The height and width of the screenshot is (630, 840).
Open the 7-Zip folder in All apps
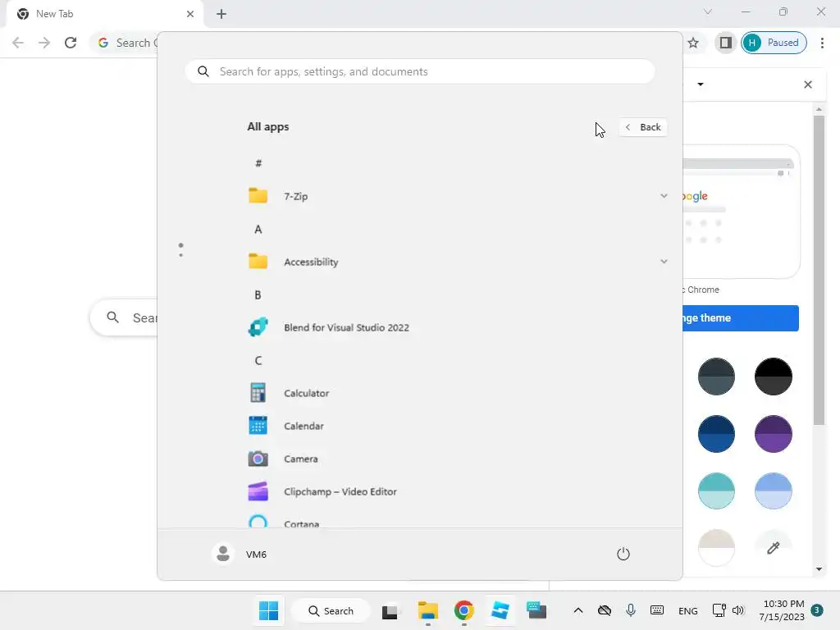pos(458,196)
